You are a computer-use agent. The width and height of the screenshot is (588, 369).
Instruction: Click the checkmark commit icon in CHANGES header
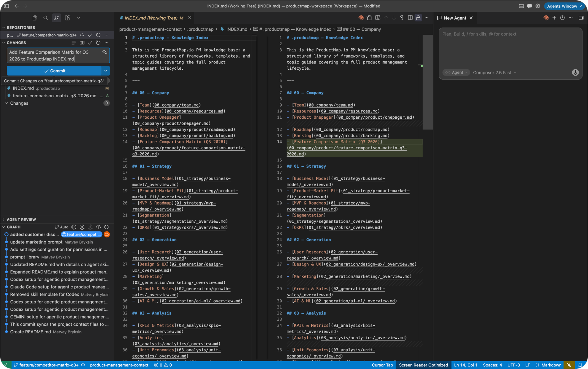pyautogui.click(x=90, y=43)
